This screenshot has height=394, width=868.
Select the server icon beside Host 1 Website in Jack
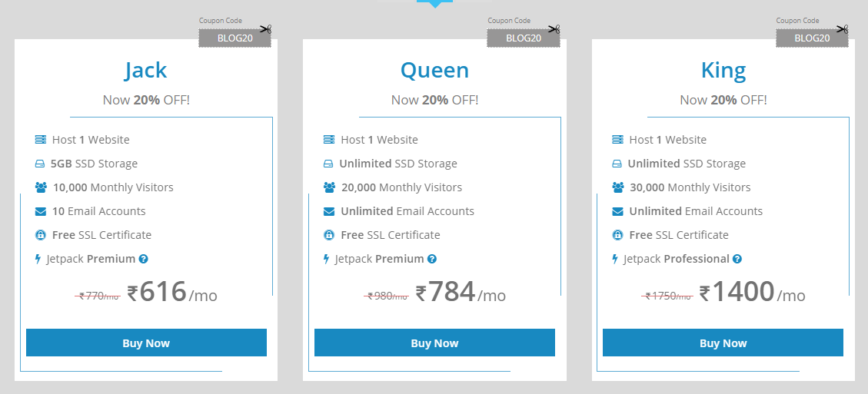click(41, 140)
